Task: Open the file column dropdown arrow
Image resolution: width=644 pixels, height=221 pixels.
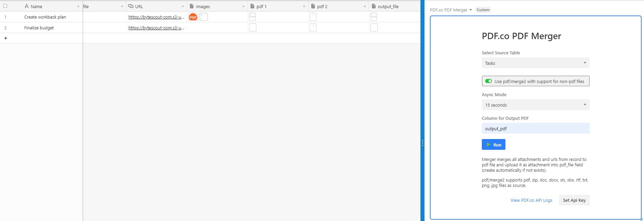Action: point(122,6)
